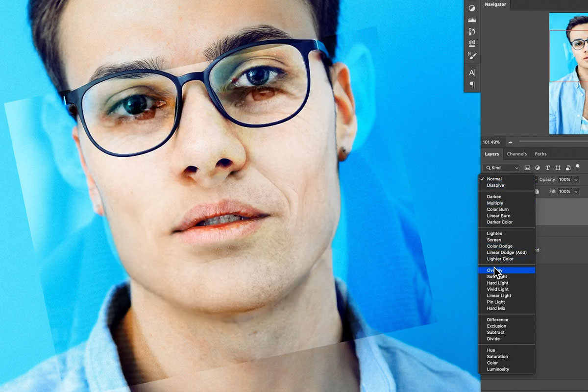Viewport: 588px width, 392px height.
Task: Open the Opacity slider dropdown arrow
Action: (x=576, y=180)
